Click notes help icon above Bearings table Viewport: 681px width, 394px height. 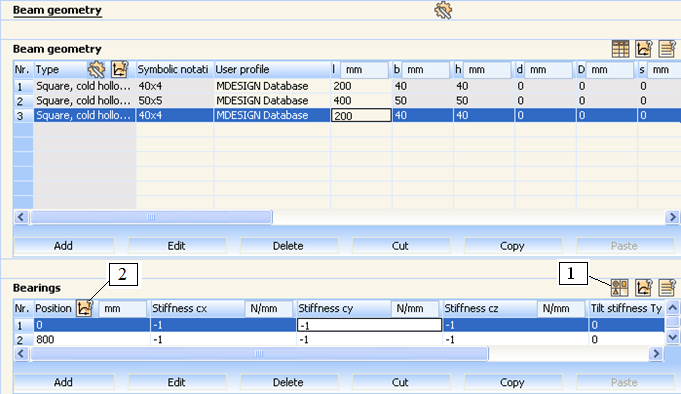[667, 288]
